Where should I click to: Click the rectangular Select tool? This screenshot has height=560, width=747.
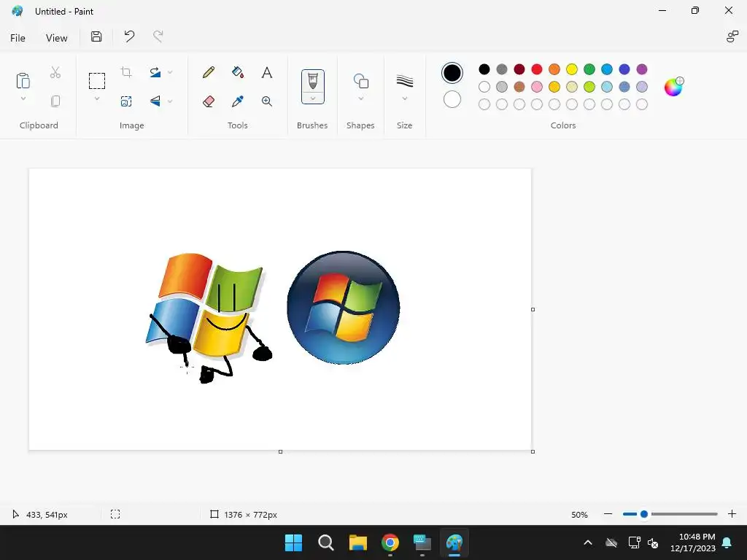[97, 80]
